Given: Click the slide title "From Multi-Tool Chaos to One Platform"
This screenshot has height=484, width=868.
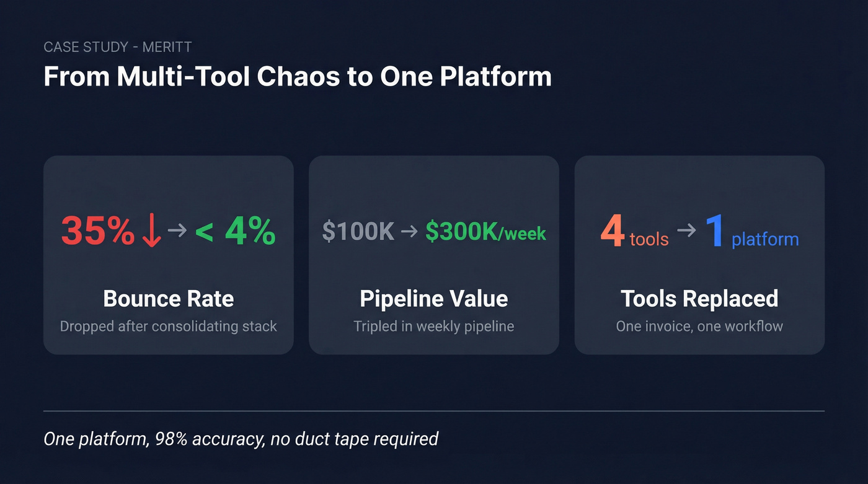Looking at the screenshot, I should pyautogui.click(x=298, y=77).
